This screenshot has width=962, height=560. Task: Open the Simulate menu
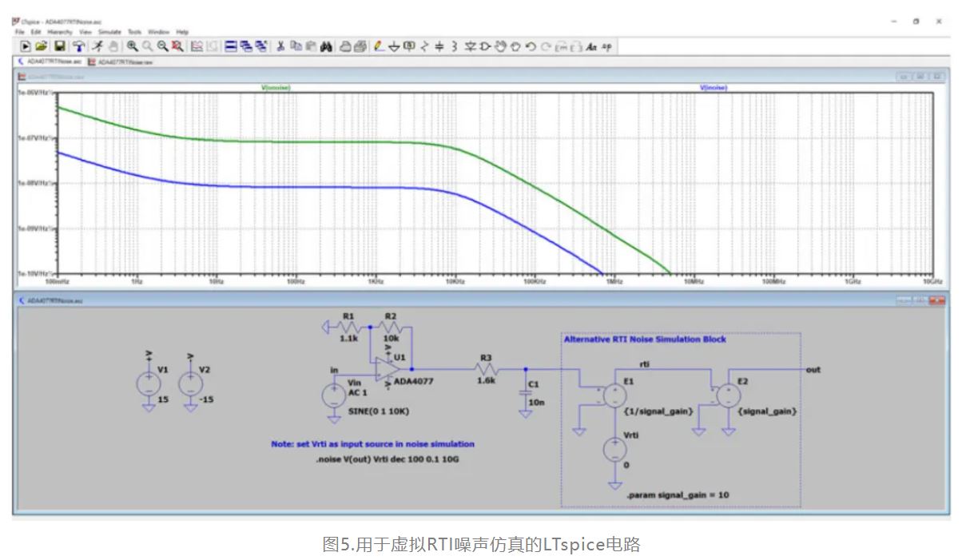[x=109, y=32]
